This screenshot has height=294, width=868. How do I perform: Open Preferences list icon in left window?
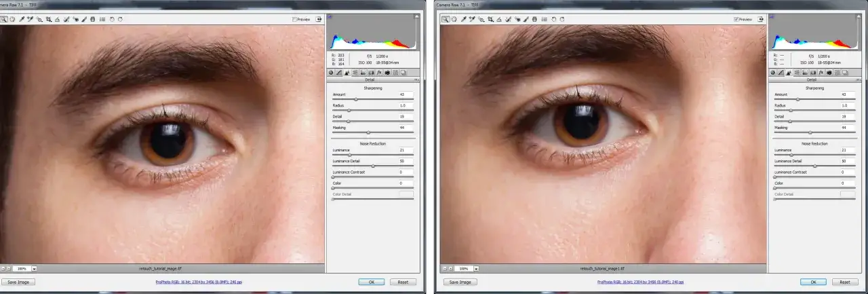pos(102,19)
